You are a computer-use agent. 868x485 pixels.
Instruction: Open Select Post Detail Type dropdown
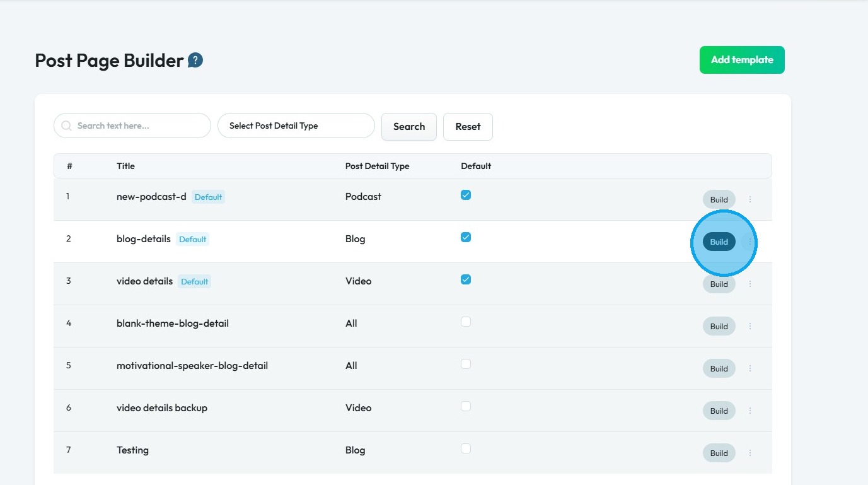coord(296,126)
